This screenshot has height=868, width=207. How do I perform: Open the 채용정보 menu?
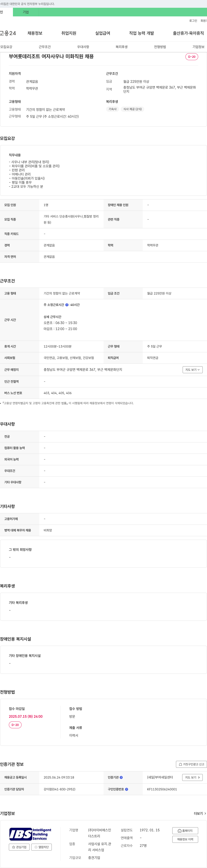pyautogui.click(x=35, y=33)
